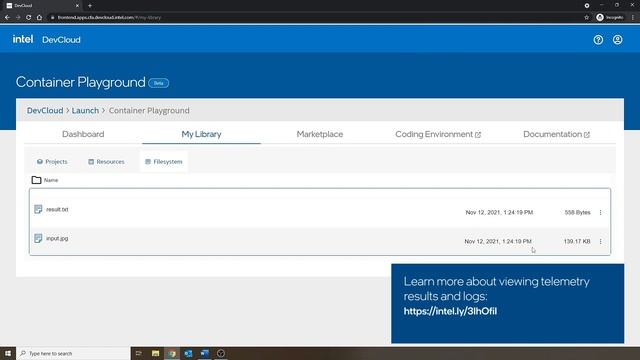Click the result.txt file name

pyautogui.click(x=57, y=209)
